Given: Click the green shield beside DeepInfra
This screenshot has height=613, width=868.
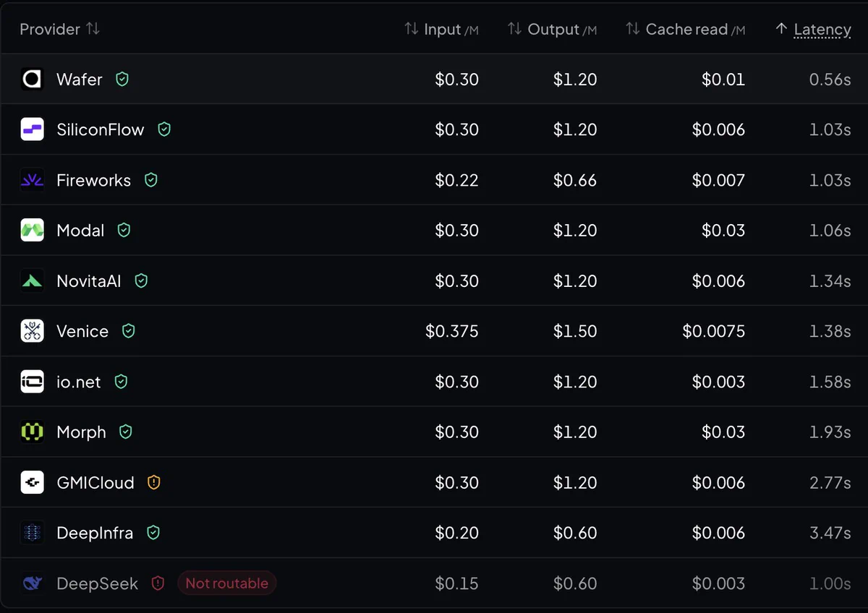Looking at the screenshot, I should 153,533.
